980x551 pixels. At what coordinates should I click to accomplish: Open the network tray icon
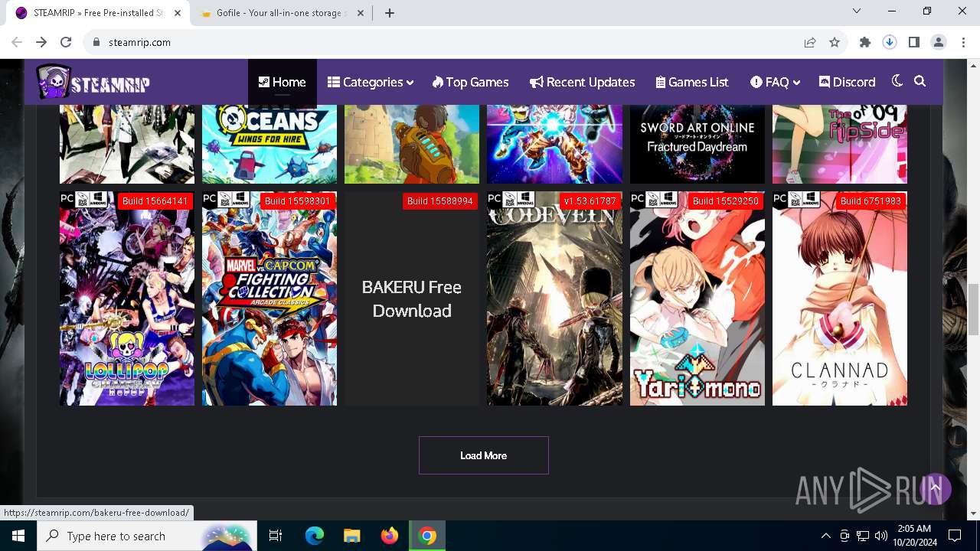pos(863,536)
